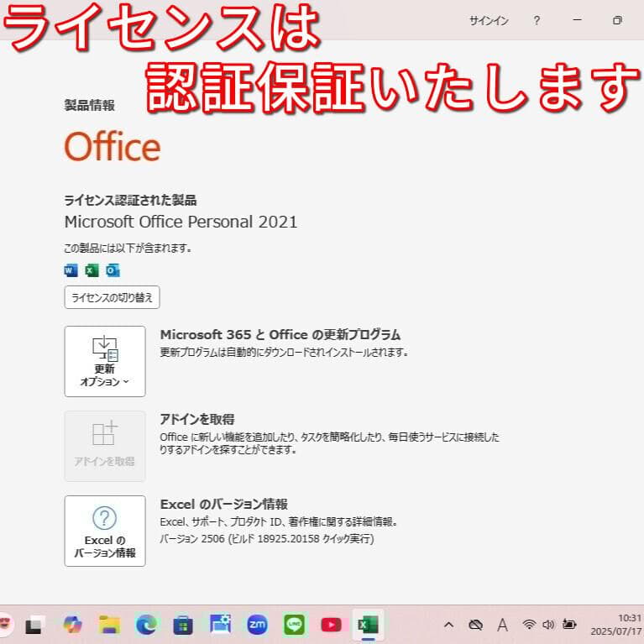Click the Outlook app icon under included products
This screenshot has height=644, width=644.
coord(113,270)
